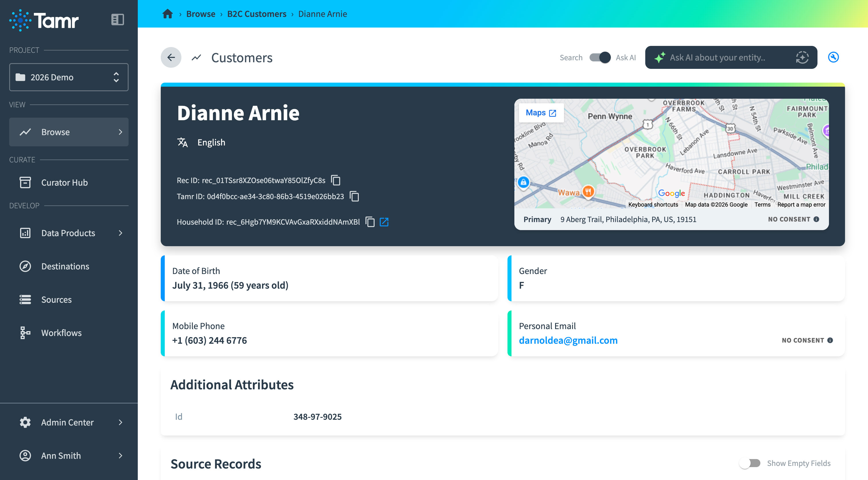
Task: Click the AI chat history icon
Action: (802, 58)
